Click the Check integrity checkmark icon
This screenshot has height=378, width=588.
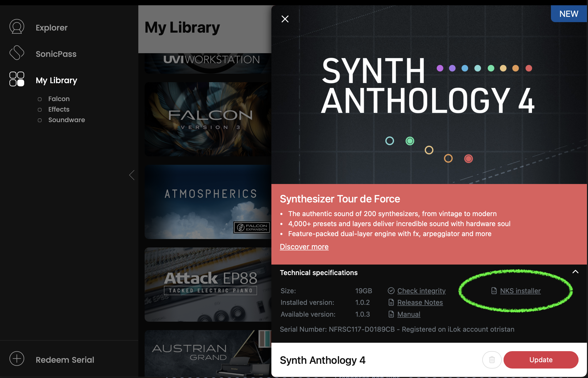coord(391,291)
